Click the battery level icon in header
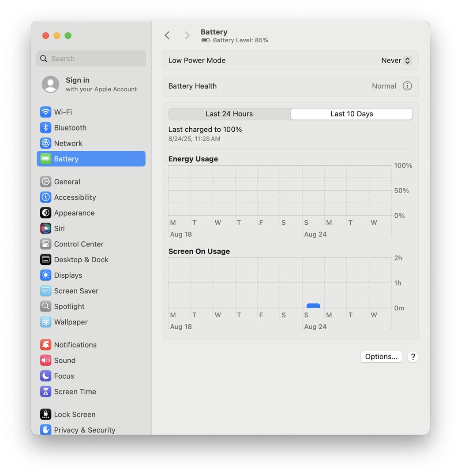The image size is (461, 476). pos(206,41)
